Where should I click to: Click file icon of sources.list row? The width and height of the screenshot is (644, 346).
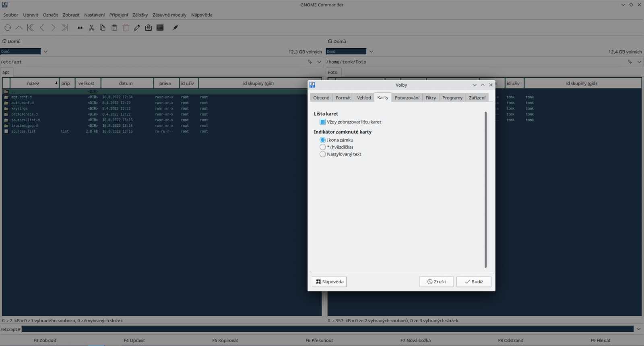[x=6, y=131]
